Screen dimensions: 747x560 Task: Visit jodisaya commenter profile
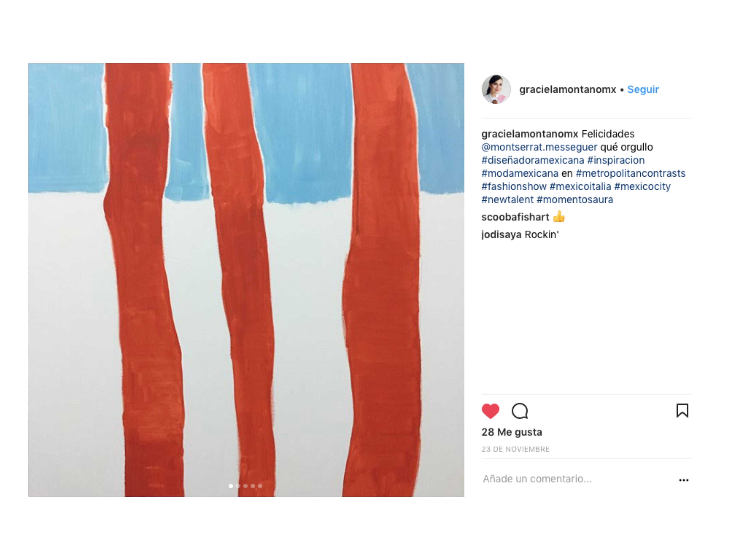[x=502, y=235]
